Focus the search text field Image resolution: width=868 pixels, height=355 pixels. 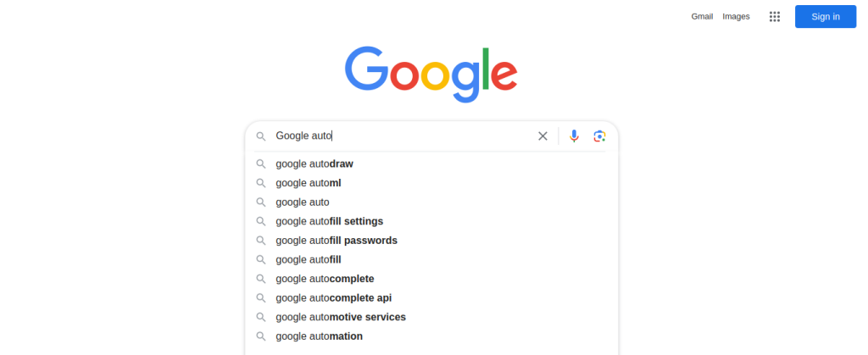click(x=403, y=136)
